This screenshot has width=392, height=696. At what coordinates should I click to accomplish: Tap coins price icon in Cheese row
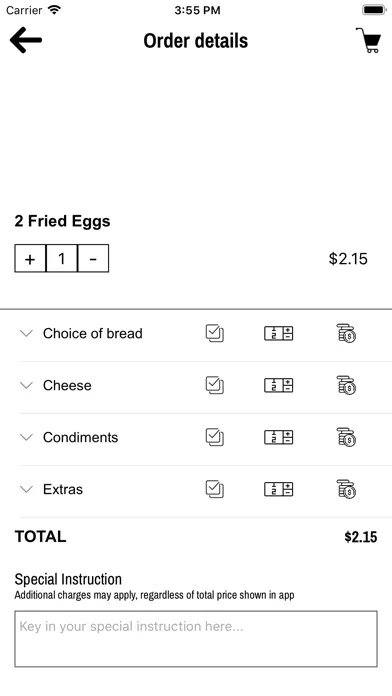(x=346, y=385)
